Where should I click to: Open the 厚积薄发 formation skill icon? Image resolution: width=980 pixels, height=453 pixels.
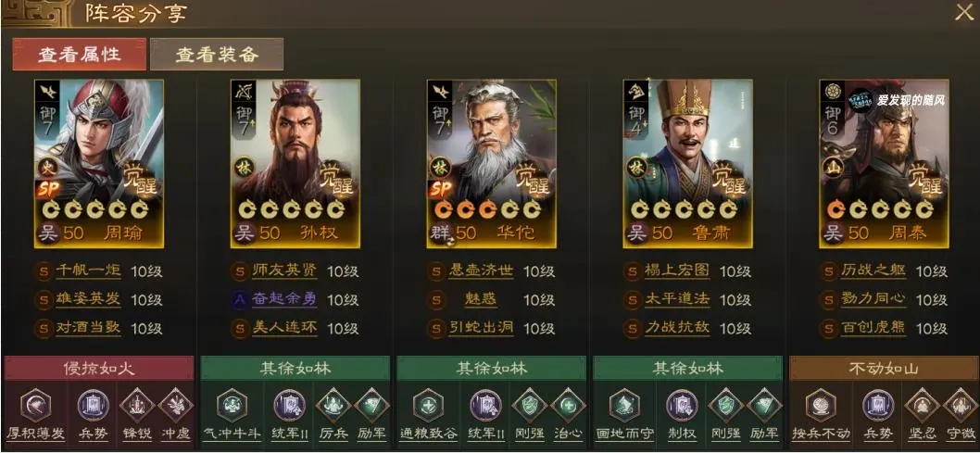36,405
